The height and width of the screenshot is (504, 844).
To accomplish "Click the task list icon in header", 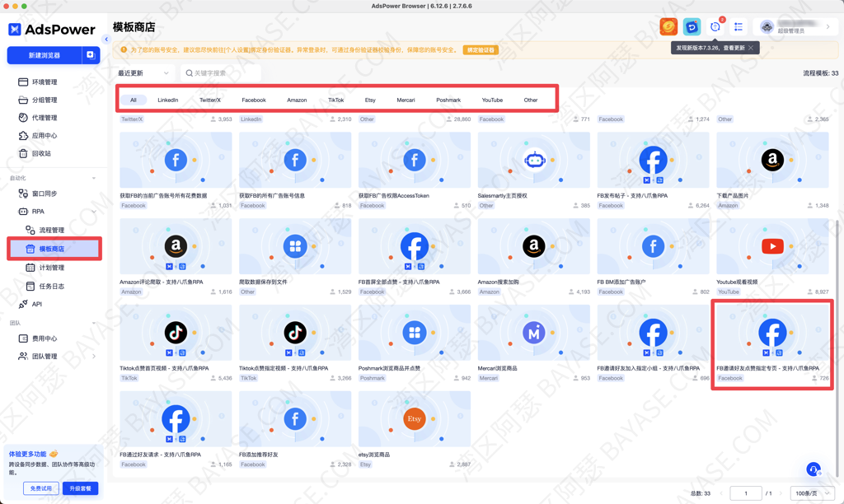I will coord(738,27).
